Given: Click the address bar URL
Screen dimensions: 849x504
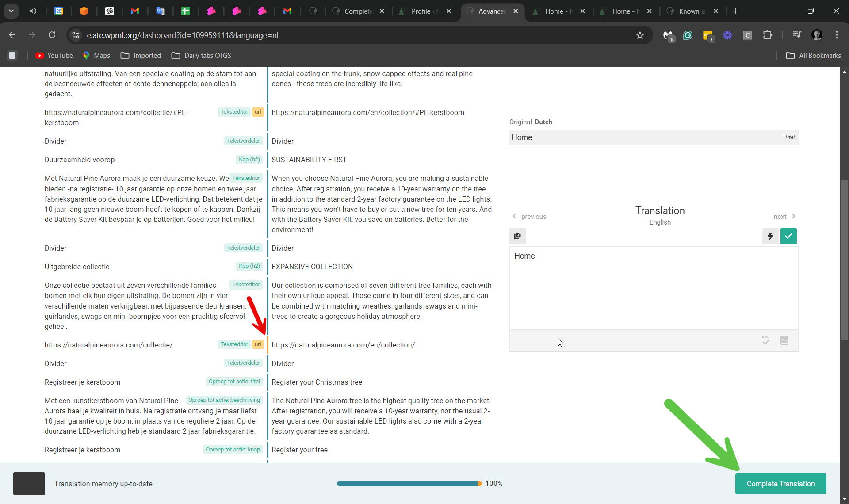Looking at the screenshot, I should click(x=182, y=35).
